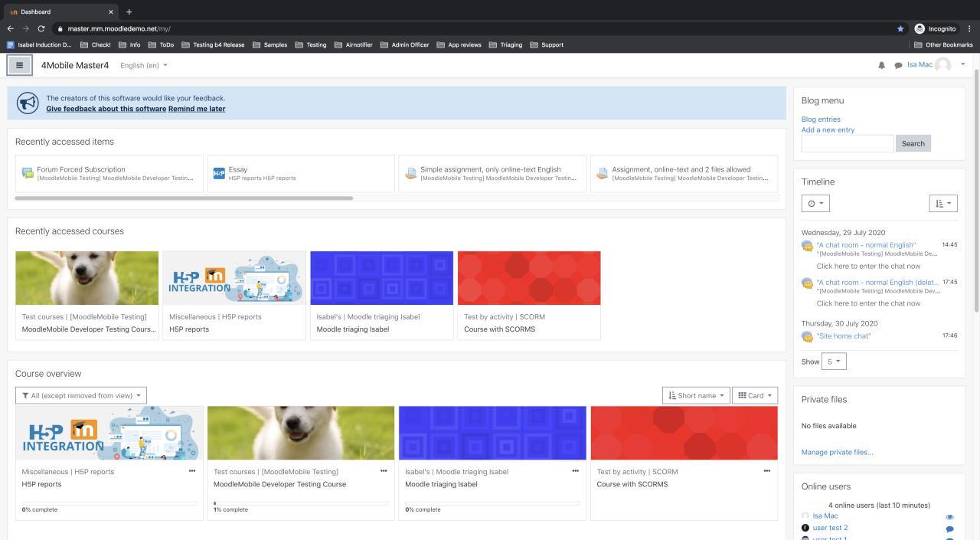Click Give feedback about this software link
The width and height of the screenshot is (980, 540).
point(106,109)
